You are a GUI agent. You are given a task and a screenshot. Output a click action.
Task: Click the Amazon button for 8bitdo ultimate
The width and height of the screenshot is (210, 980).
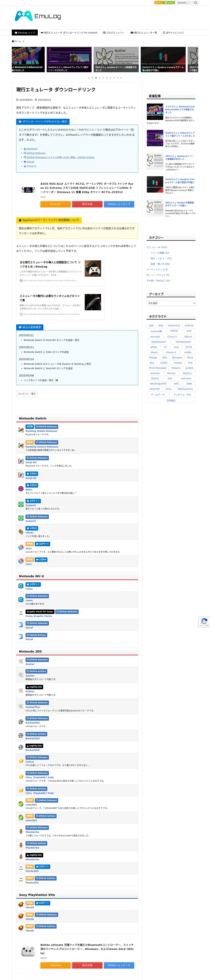pos(56,965)
